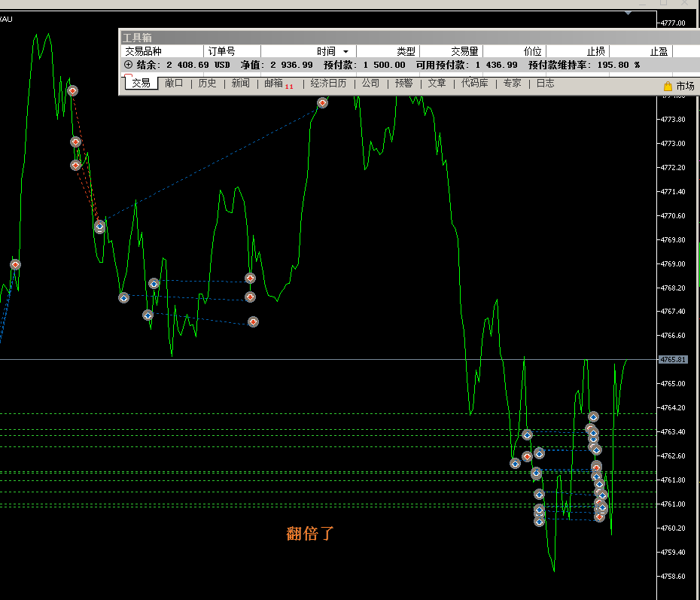Image resolution: width=700 pixels, height=600 pixels.
Task: Select the 预警 tab
Action: [403, 84]
